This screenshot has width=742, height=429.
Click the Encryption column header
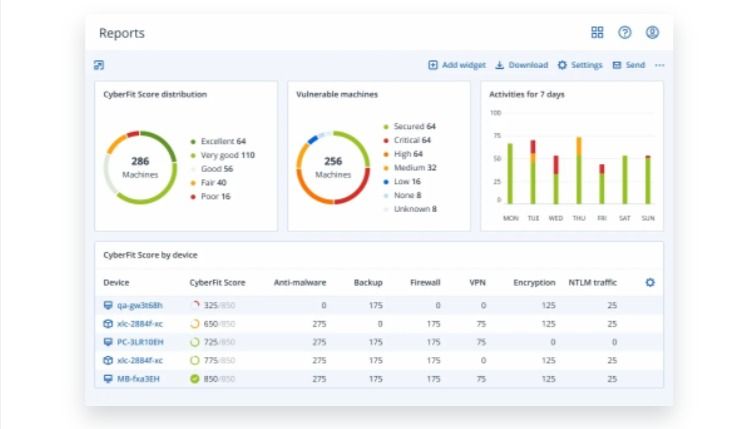click(534, 283)
